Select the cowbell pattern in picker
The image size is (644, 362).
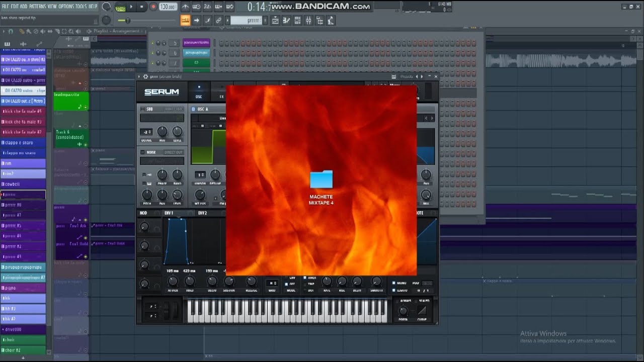[x=23, y=184]
